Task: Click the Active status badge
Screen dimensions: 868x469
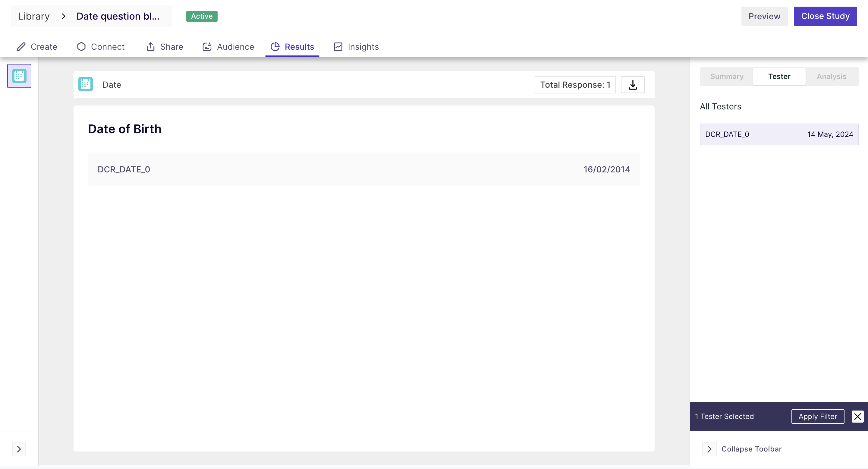Action: [x=202, y=16]
